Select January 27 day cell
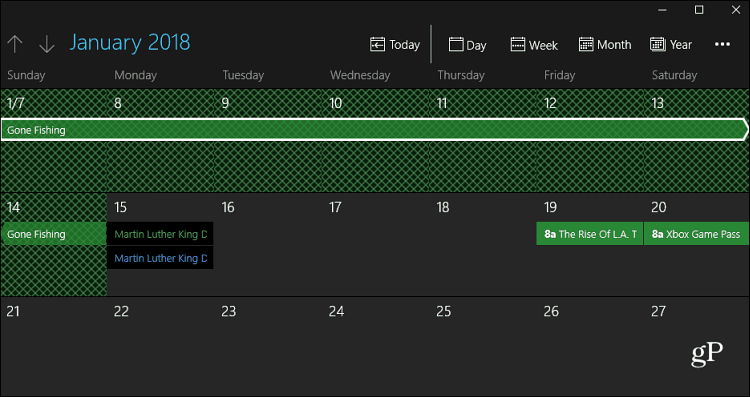Viewport: 750px width, 397px height. (x=697, y=346)
